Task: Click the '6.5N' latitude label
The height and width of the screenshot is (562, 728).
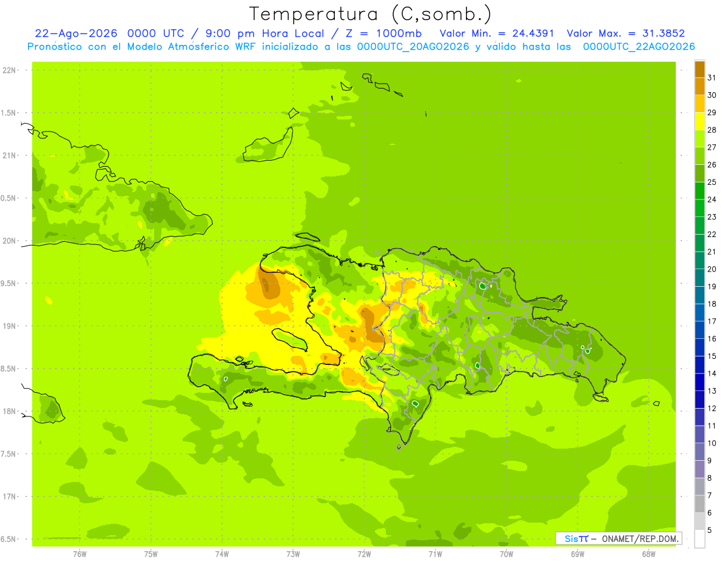Action: 9,540
